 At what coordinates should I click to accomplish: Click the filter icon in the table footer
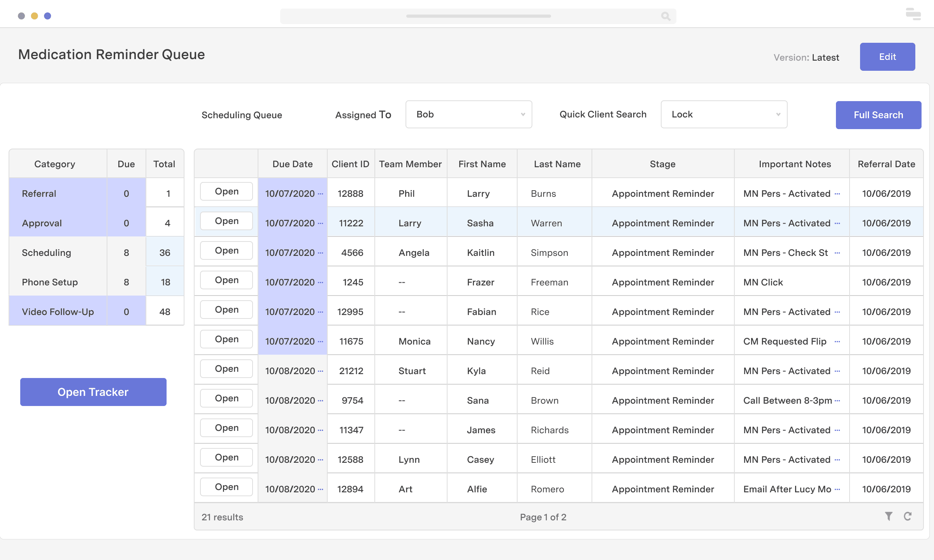coord(889,516)
